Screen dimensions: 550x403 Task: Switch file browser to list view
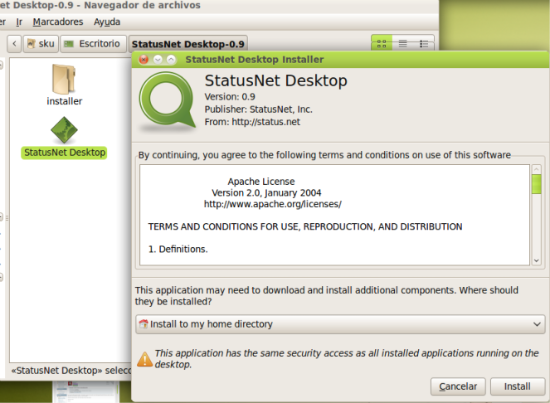pyautogui.click(x=403, y=44)
